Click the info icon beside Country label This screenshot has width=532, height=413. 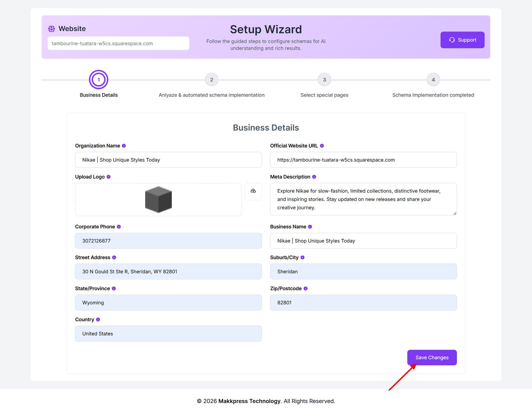(x=98, y=320)
